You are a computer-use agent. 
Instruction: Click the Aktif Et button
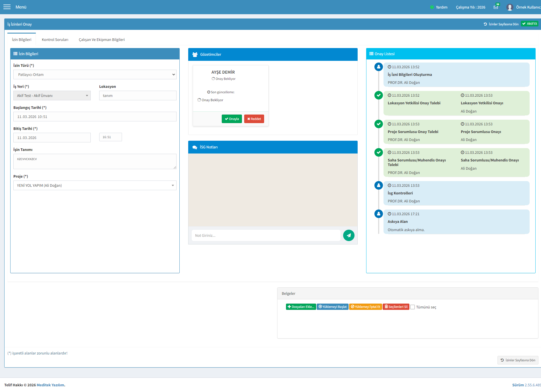(x=530, y=24)
